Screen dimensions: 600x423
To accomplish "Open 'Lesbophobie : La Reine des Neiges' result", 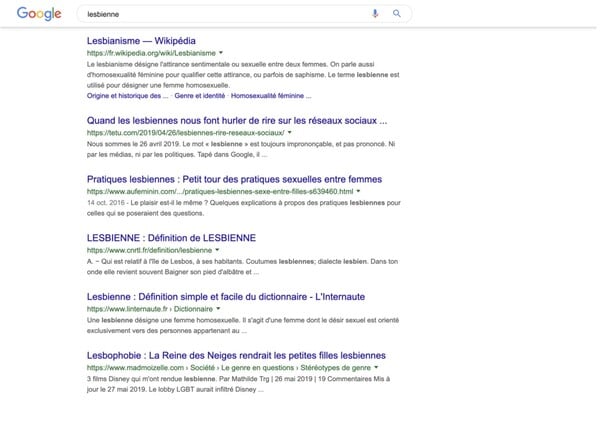I will tap(238, 355).
